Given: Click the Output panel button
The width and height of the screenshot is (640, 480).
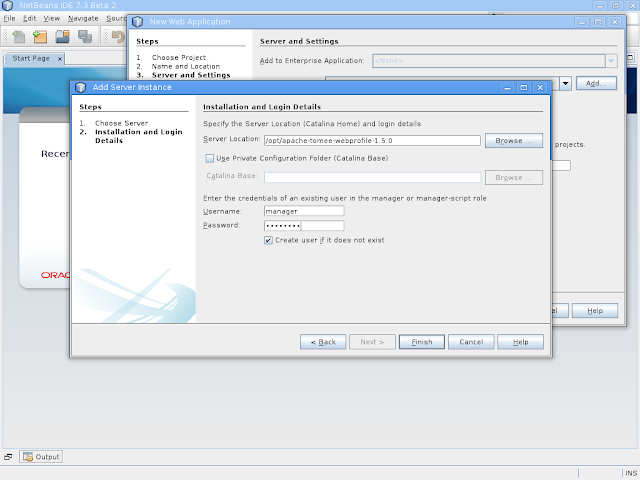Looking at the screenshot, I should pos(41,457).
